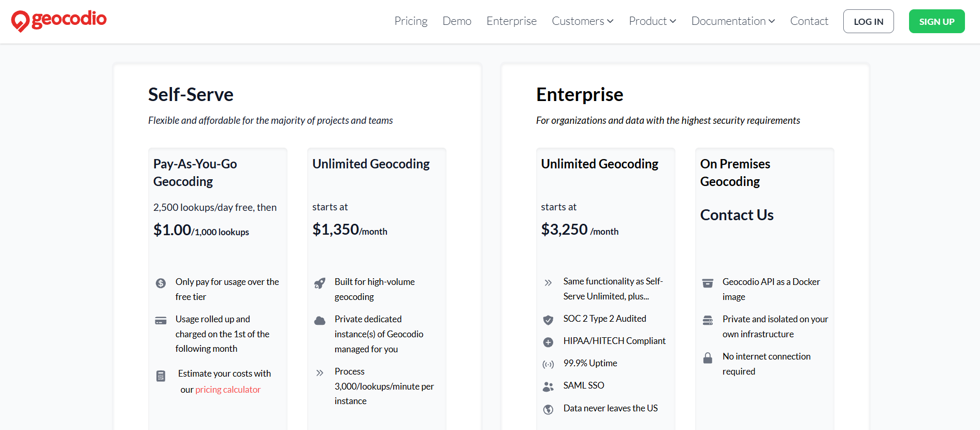Image resolution: width=980 pixels, height=430 pixels.
Task: Click the Contact Us heading in On Premises
Action: pyautogui.click(x=737, y=215)
